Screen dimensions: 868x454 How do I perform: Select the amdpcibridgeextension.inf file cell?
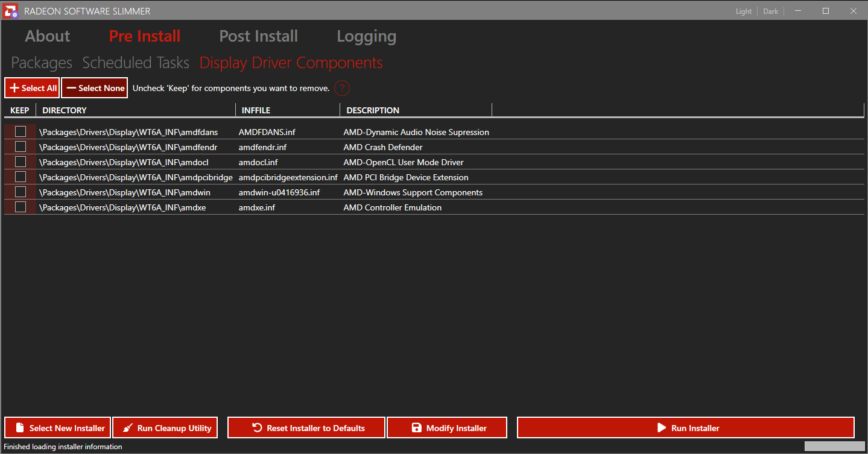pos(288,177)
